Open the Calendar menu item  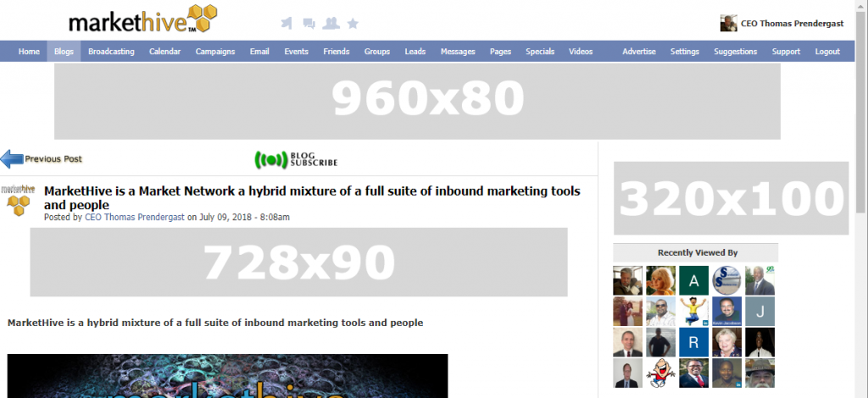click(x=164, y=52)
